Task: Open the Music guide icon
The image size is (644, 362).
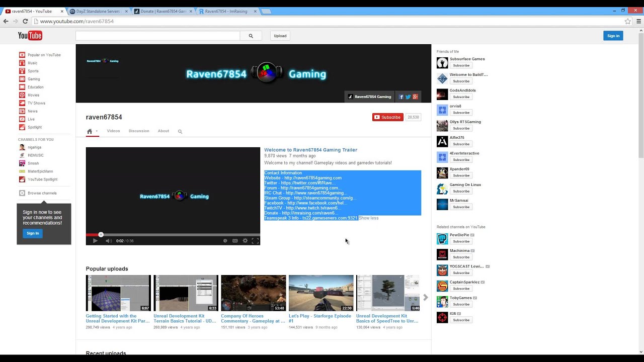Action: click(x=22, y=63)
